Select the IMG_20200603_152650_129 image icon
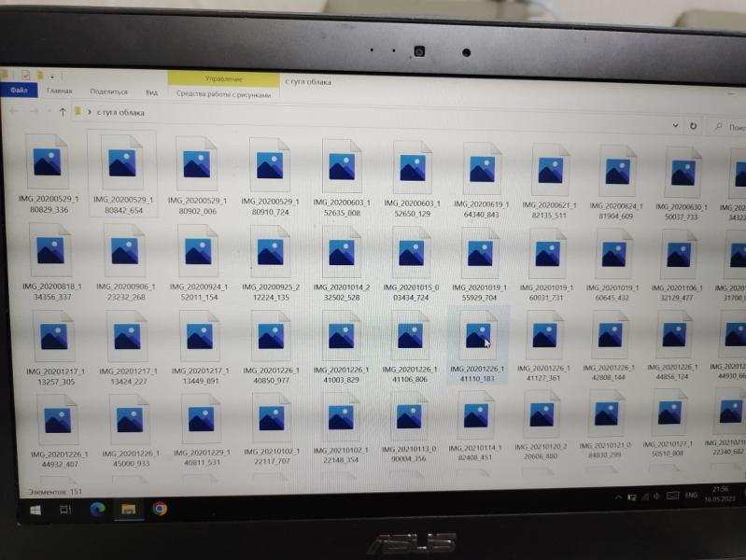Screen dimensions: 746x560 tap(412, 168)
